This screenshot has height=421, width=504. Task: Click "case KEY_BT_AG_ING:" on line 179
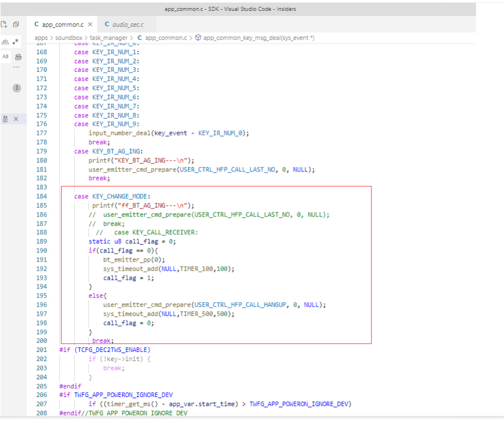pyautogui.click(x=108, y=151)
